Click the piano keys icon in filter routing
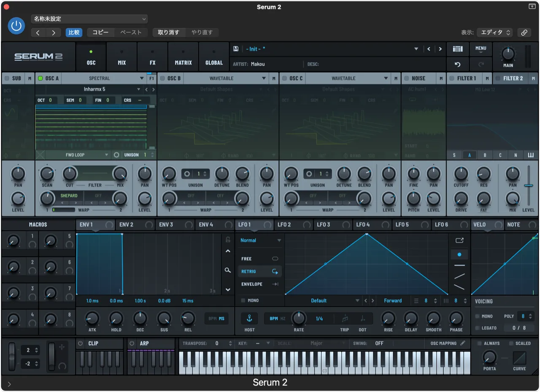 point(531,155)
